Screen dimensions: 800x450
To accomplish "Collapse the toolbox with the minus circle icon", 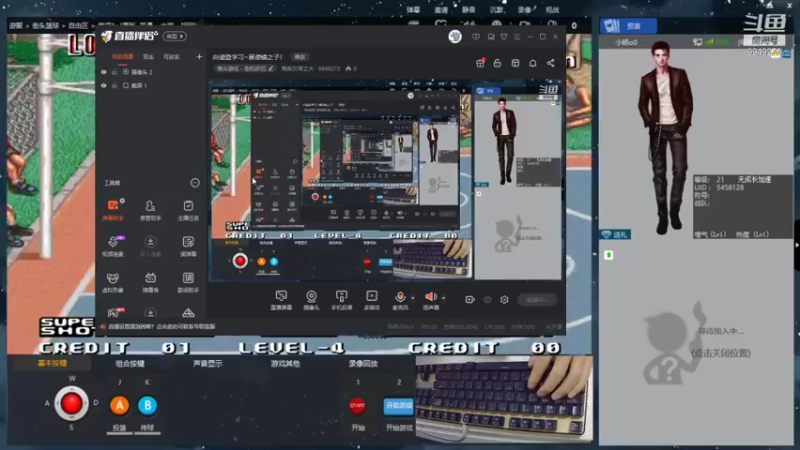I will (195, 183).
